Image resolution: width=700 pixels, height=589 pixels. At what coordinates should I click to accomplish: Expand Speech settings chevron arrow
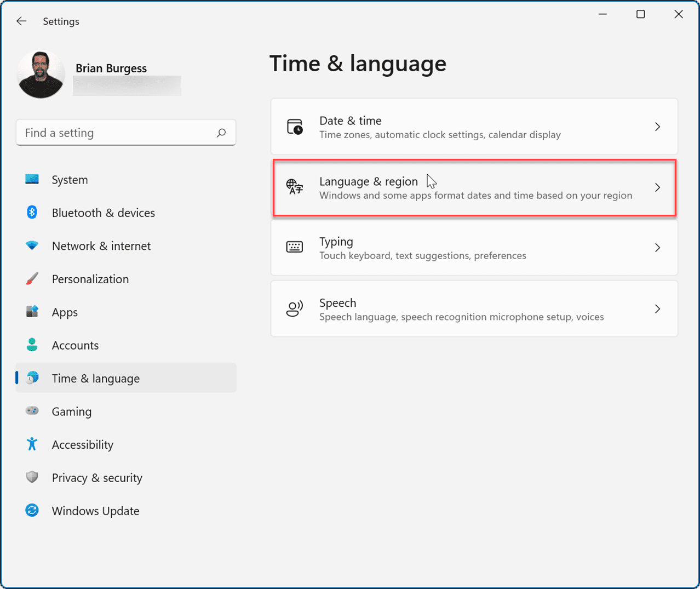tap(657, 309)
